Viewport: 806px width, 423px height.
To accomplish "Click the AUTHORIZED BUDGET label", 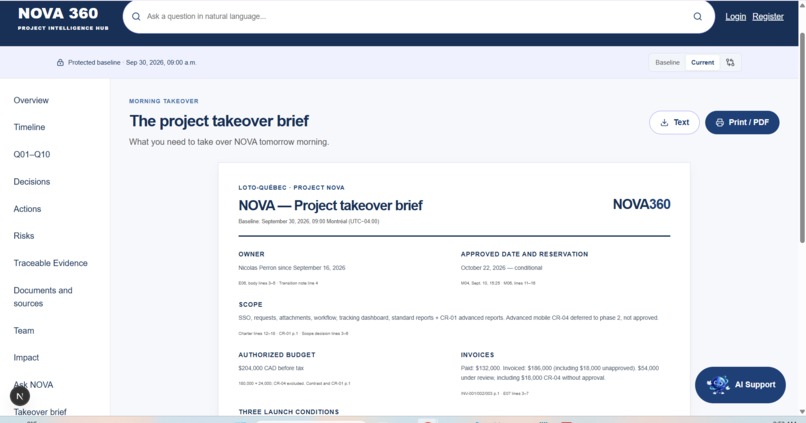I will coord(277,355).
